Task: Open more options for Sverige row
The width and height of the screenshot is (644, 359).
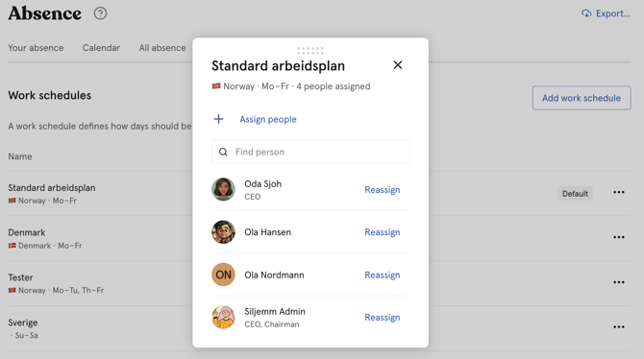Action: click(619, 327)
